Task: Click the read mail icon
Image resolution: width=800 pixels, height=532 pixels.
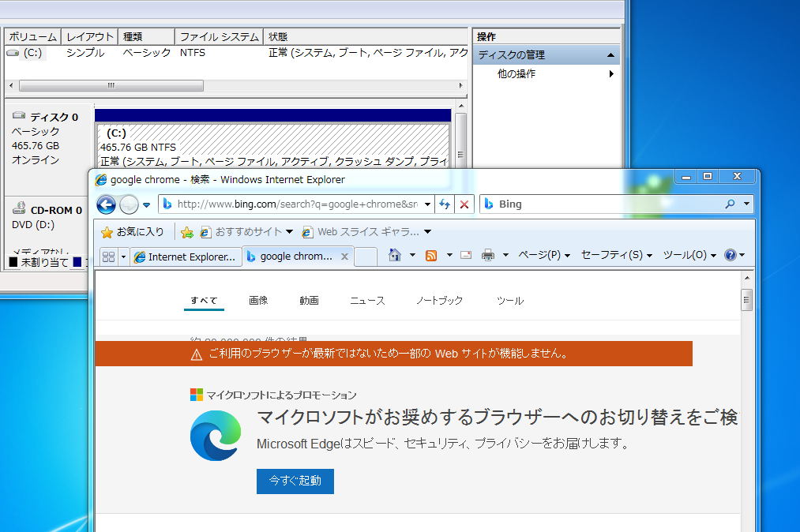Action: point(466,255)
